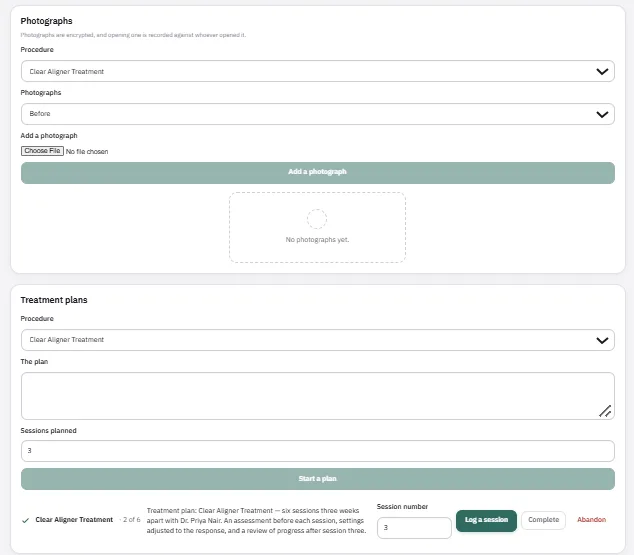Click the Sessions planned input field

coord(318,451)
